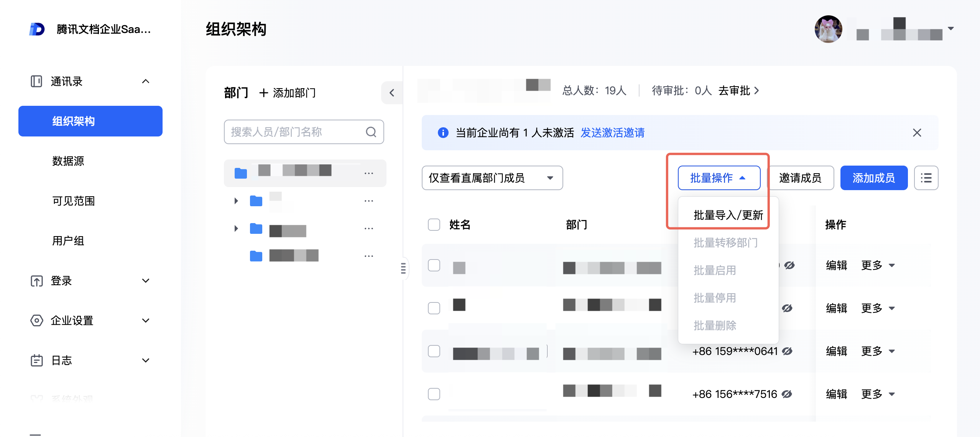This screenshot has width=980, height=437.
Task: Click the search magnifier icon in department search
Action: pyautogui.click(x=371, y=132)
